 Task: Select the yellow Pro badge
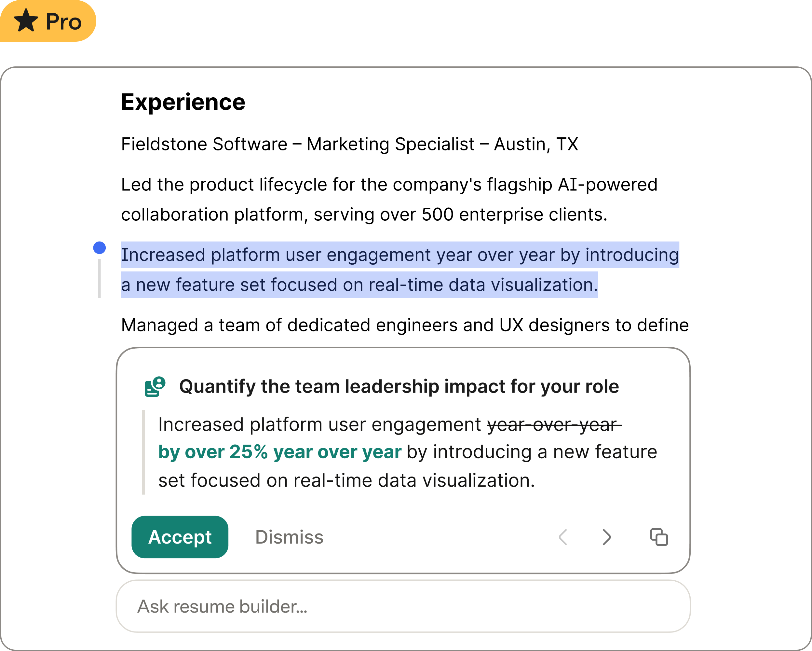tap(48, 21)
